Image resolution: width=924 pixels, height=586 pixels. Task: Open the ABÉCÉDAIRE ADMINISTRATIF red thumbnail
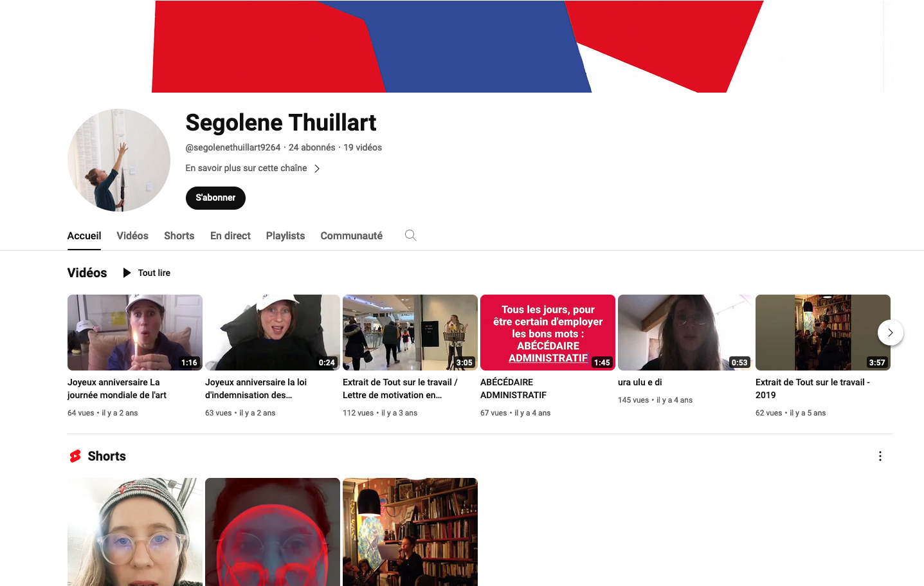click(x=548, y=333)
